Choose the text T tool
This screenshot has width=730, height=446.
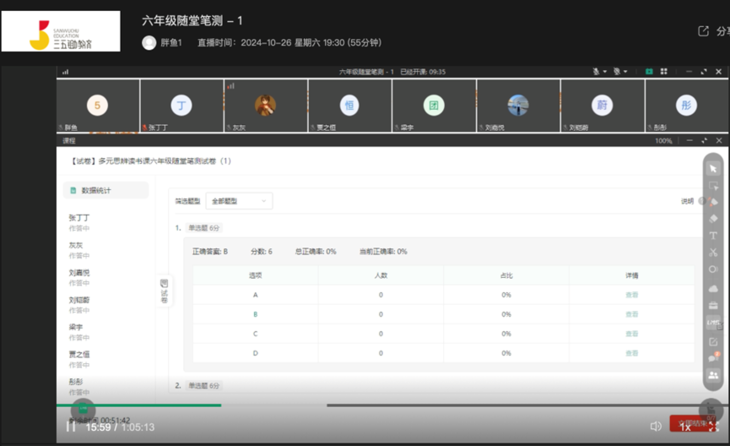tap(713, 235)
